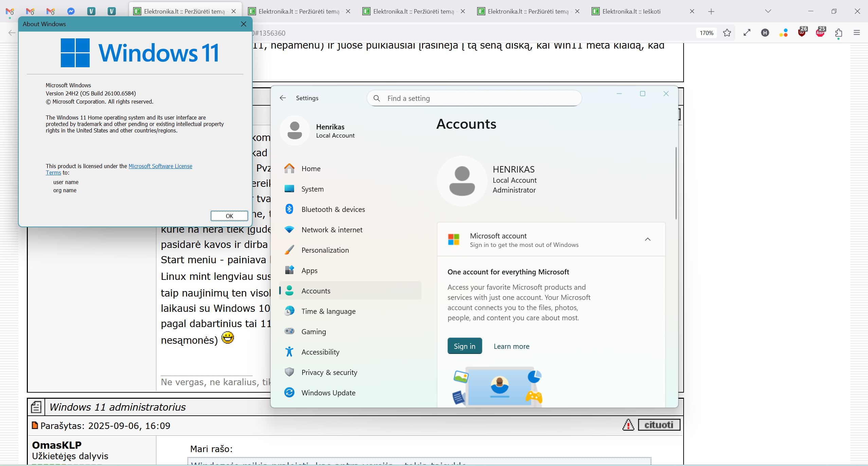This screenshot has width=868, height=466.
Task: Open the Messenger pinned tab
Action: [x=71, y=12]
